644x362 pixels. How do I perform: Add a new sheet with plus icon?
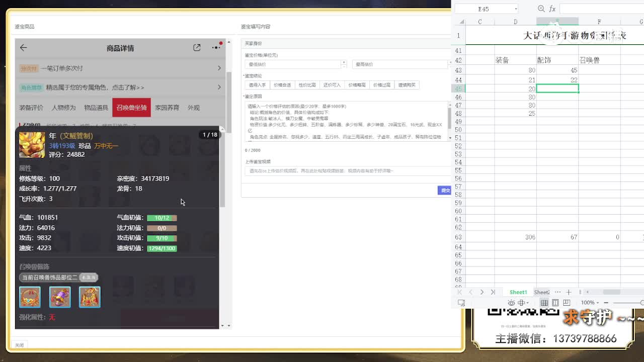pos(569,292)
